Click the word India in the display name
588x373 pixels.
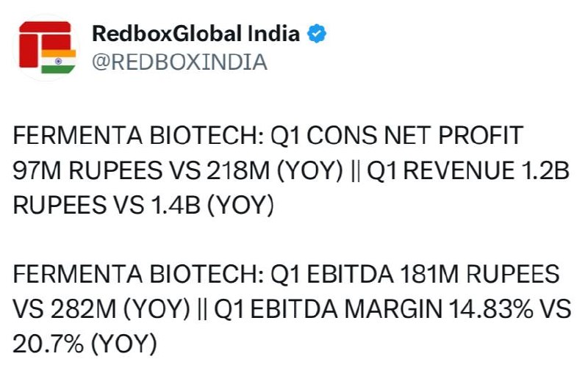click(273, 34)
